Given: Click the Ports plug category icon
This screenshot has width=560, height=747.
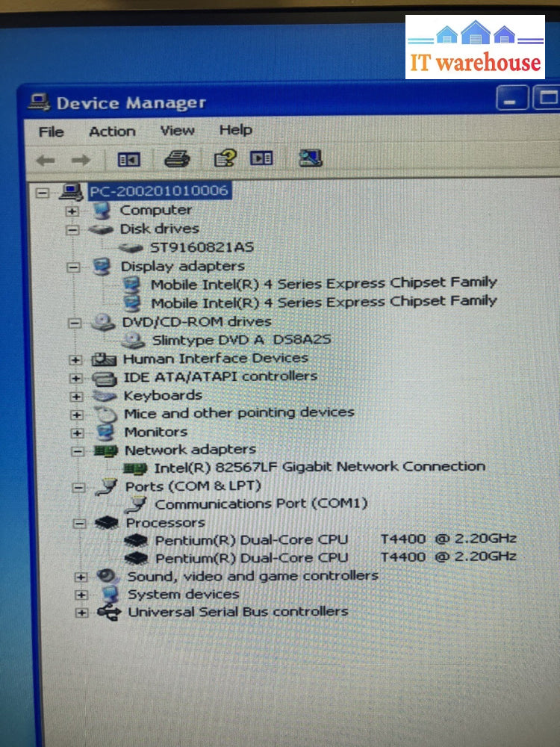Looking at the screenshot, I should pyautogui.click(x=106, y=487).
